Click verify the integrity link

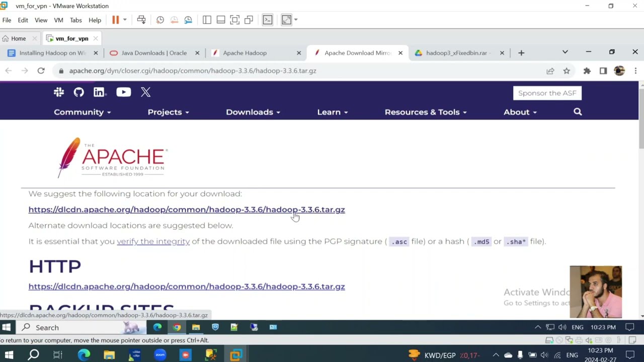(153, 241)
